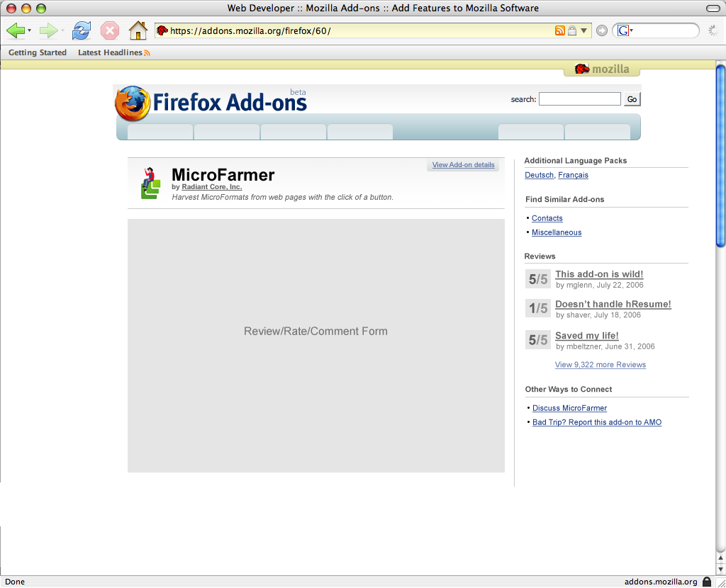
Task: Click the Forward arrow button
Action: pyautogui.click(x=48, y=30)
